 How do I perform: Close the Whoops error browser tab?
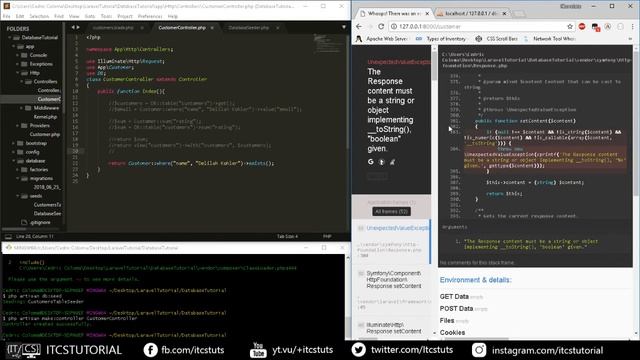tap(427, 13)
